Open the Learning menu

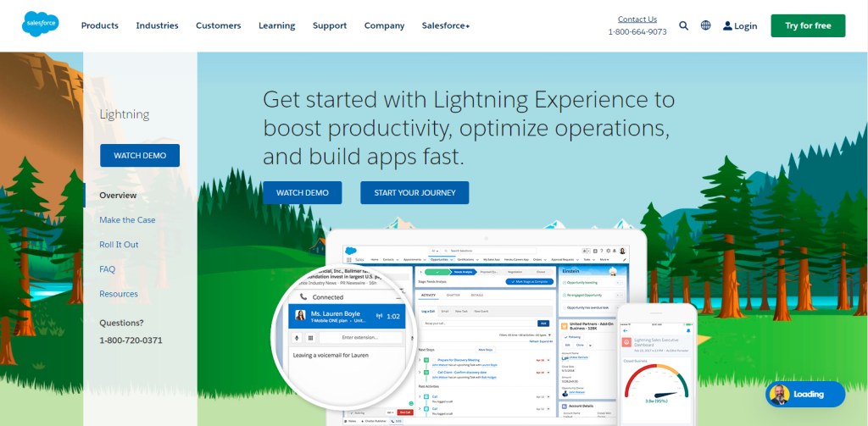(x=277, y=25)
